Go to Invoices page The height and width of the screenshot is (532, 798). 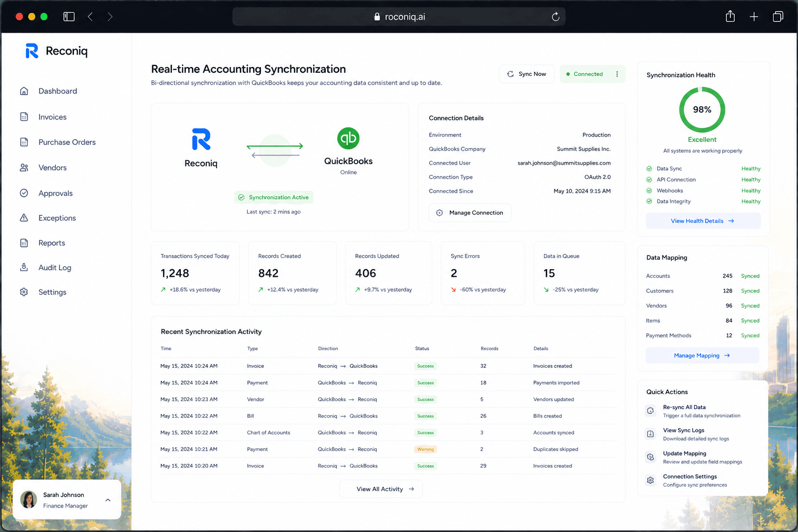tap(52, 117)
